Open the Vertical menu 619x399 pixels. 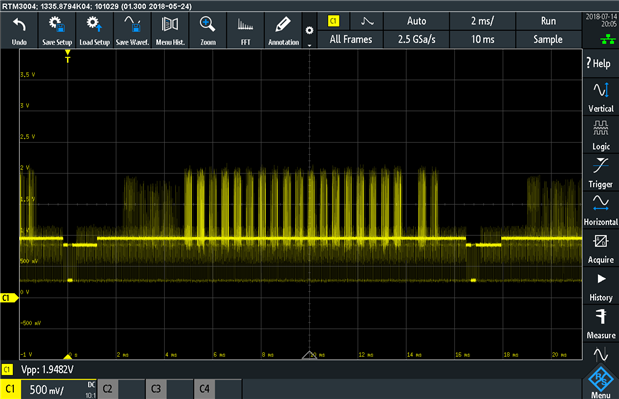point(601,97)
